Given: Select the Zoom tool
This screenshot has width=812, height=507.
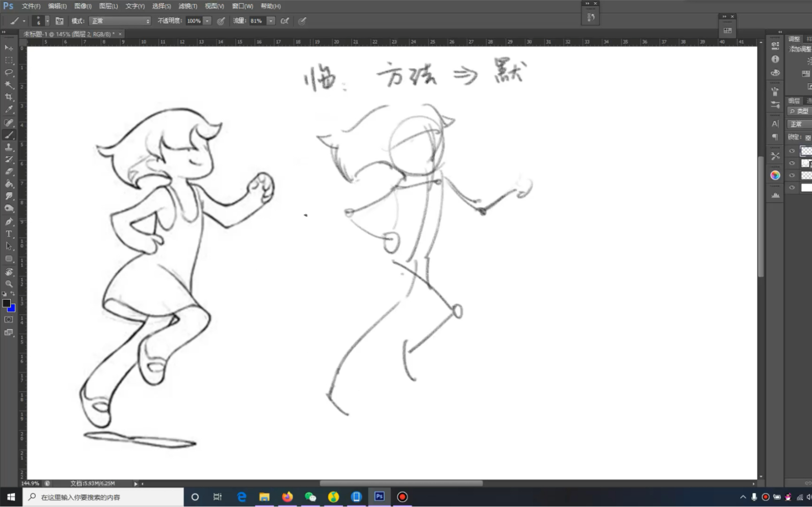Looking at the screenshot, I should point(9,284).
